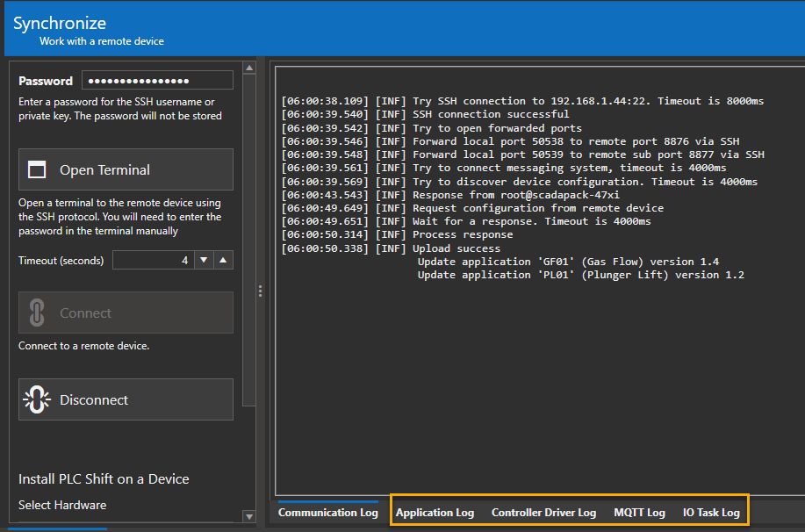Increase timeout with the up arrow
Viewport: 805px width, 532px height.
click(x=223, y=261)
